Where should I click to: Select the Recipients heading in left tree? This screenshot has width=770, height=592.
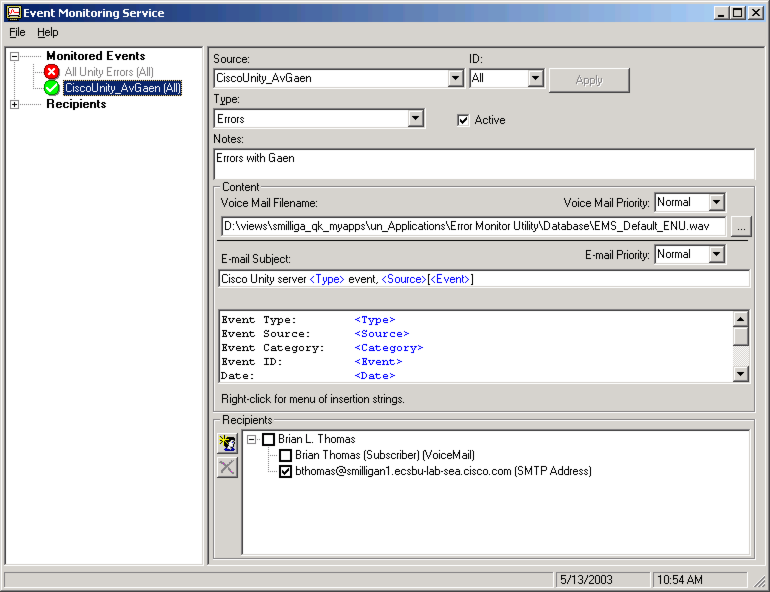point(76,104)
